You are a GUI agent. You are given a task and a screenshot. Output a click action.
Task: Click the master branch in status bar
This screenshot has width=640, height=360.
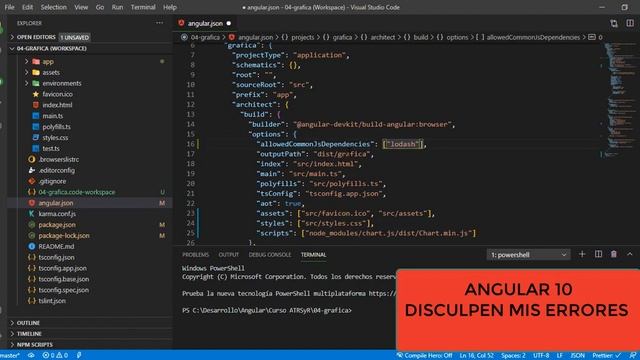(10, 356)
